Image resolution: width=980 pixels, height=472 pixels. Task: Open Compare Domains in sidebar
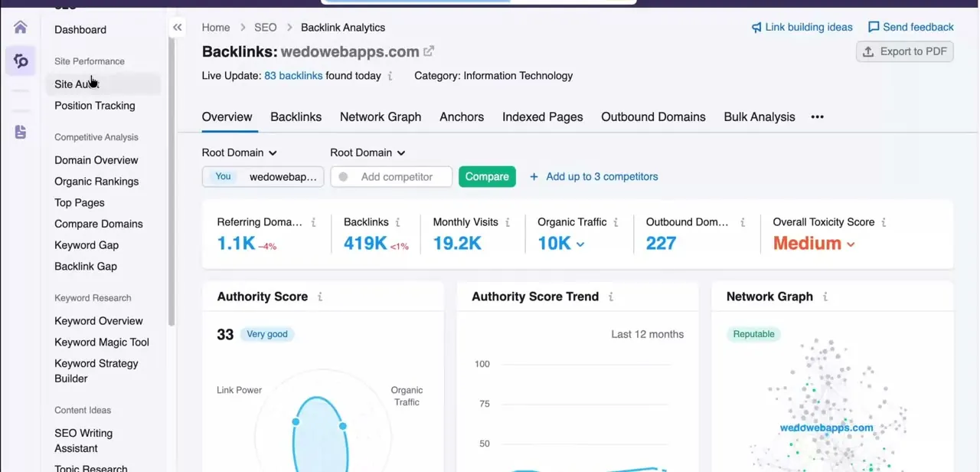[x=99, y=224]
